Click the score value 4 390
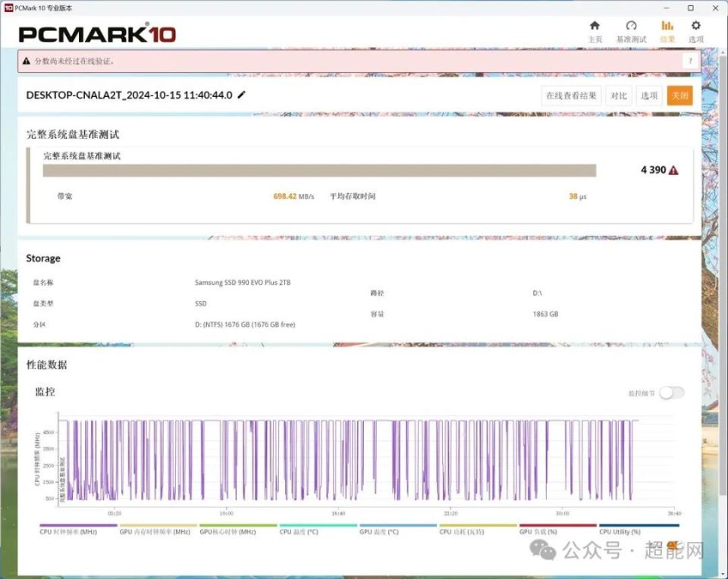This screenshot has height=579, width=728. pyautogui.click(x=653, y=170)
